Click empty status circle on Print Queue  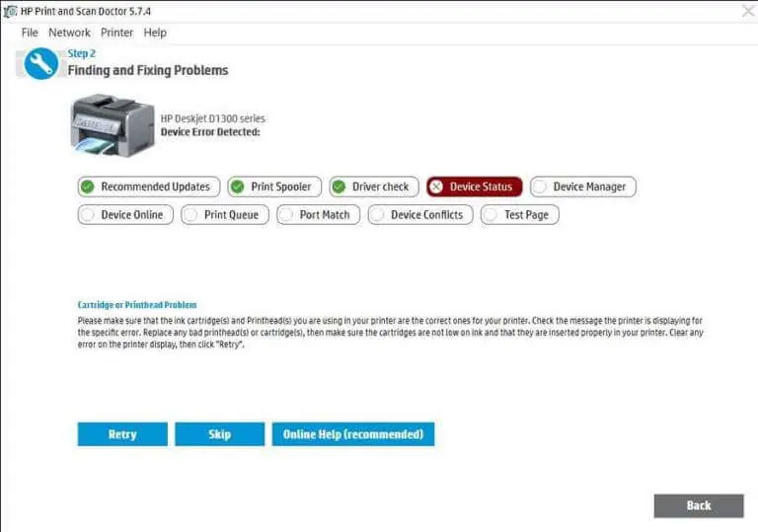(x=190, y=215)
